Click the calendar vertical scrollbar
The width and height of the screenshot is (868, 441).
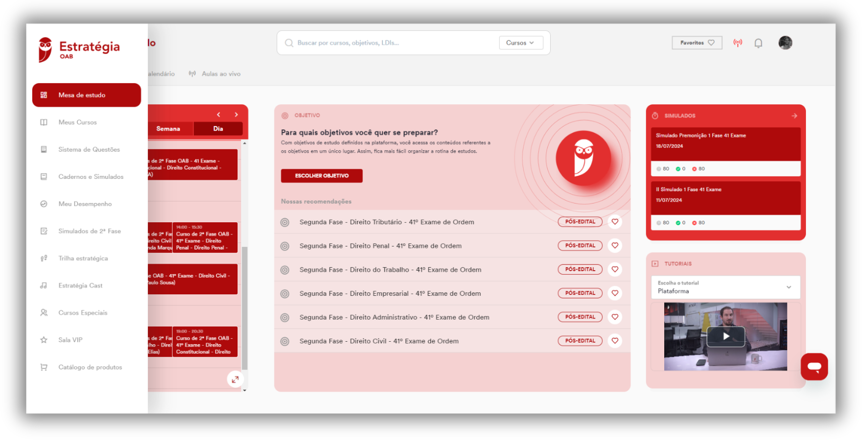[x=245, y=307]
